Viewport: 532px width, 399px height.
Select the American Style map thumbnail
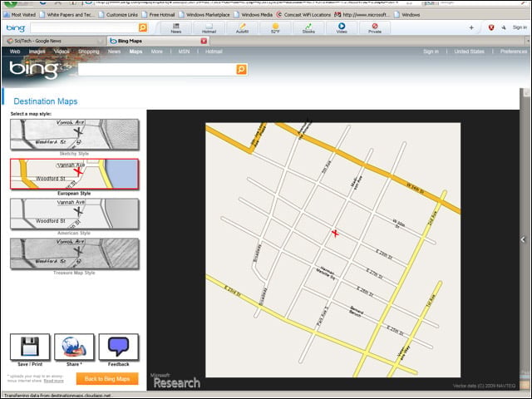[x=74, y=214]
